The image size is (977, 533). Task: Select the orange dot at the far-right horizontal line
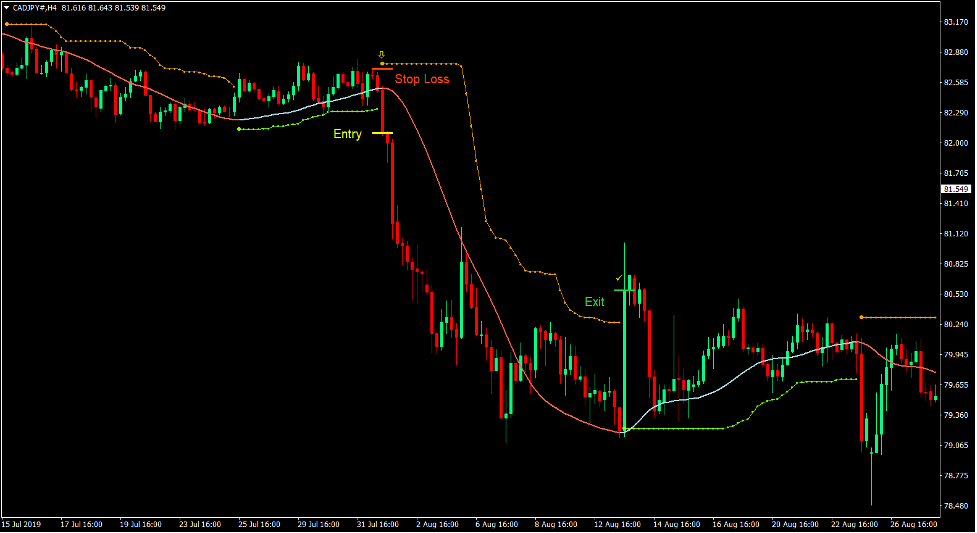(861, 317)
